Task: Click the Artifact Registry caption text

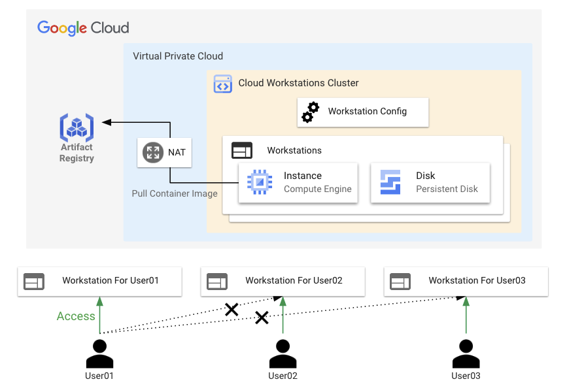Action: point(77,153)
